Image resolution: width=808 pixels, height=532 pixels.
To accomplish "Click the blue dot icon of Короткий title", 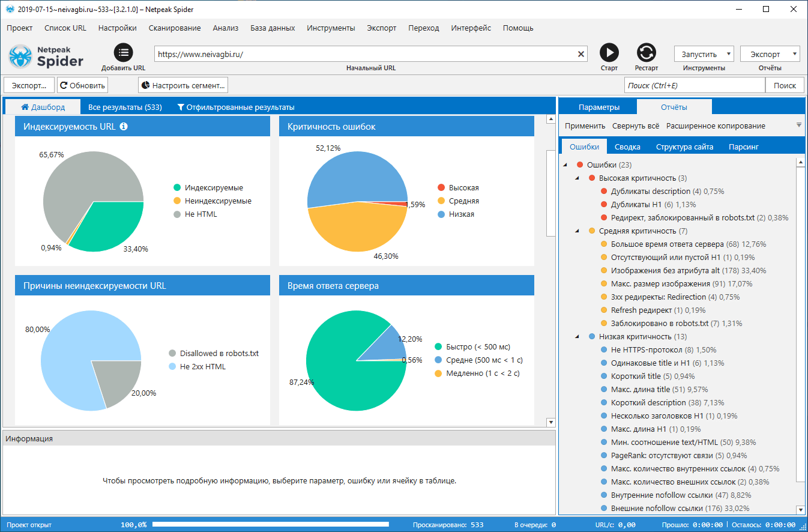I will click(604, 376).
